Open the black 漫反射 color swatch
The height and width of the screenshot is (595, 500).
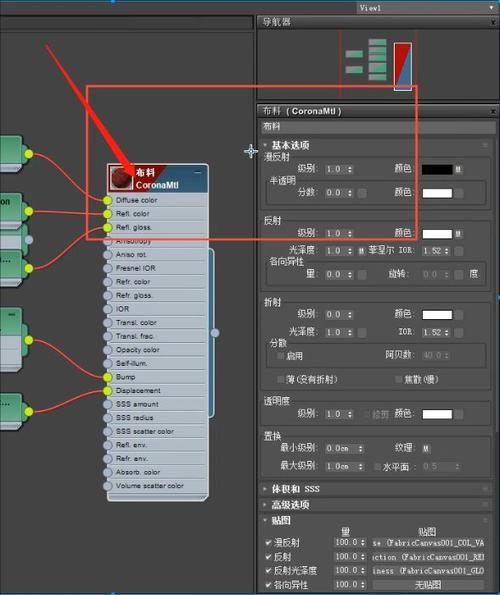(x=437, y=170)
